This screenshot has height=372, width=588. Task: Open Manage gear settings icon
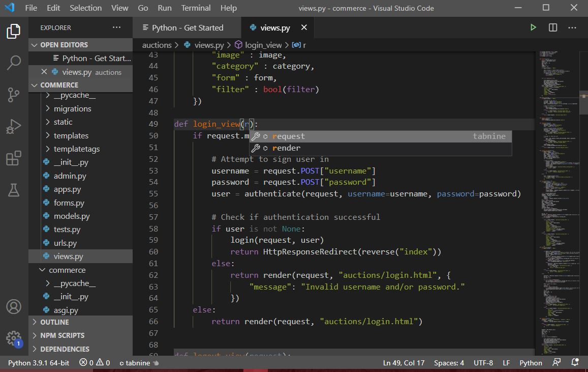(14, 338)
